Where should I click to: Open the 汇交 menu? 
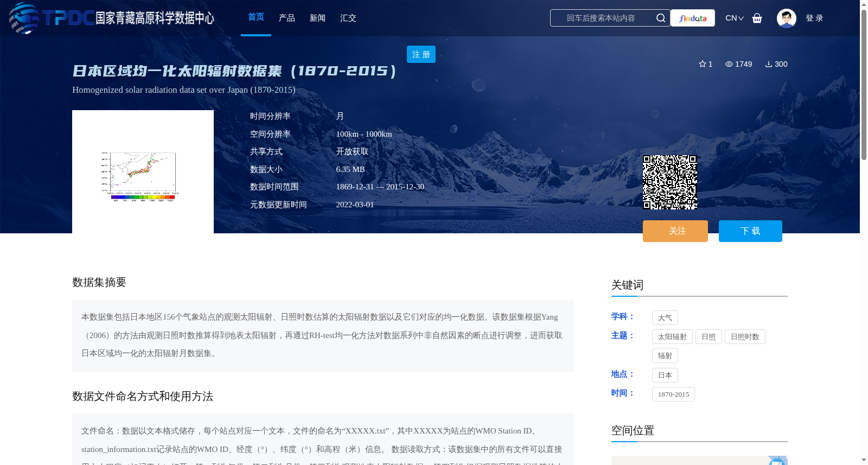pos(348,18)
